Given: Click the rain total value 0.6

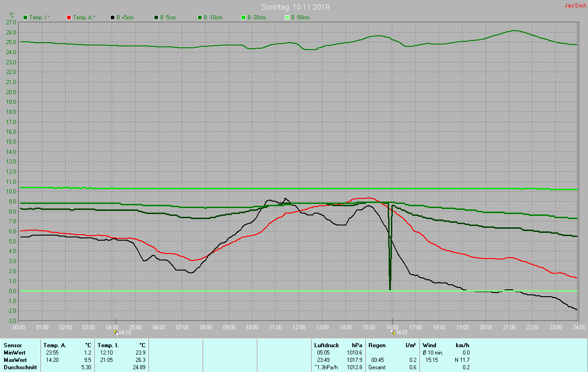Looking at the screenshot, I should [x=413, y=367].
